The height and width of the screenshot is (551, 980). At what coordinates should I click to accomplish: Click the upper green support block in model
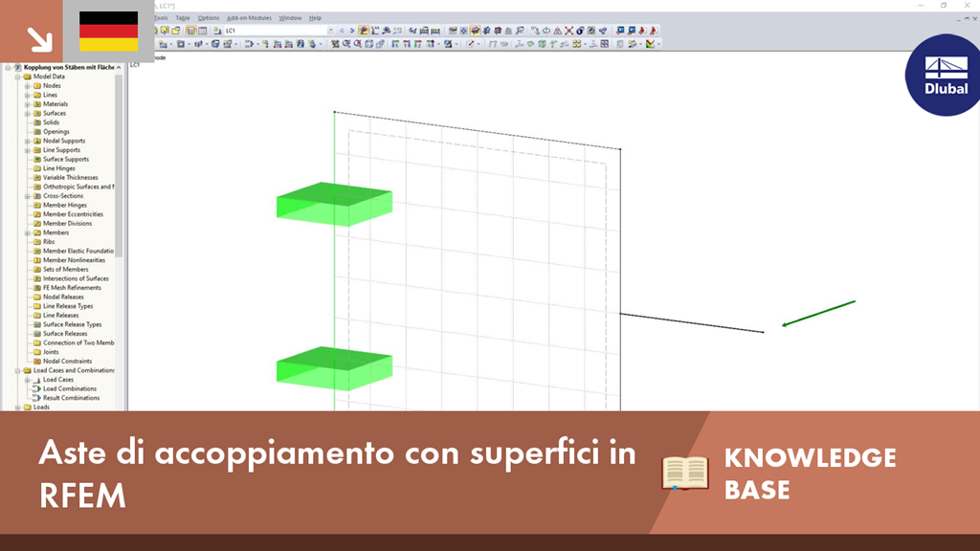tap(334, 204)
